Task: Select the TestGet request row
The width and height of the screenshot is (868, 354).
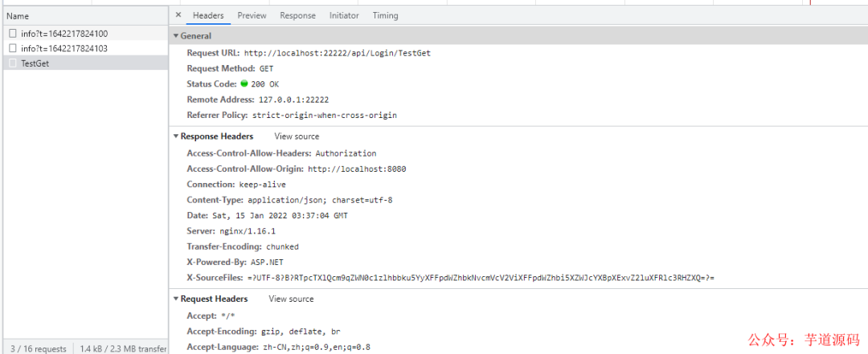Action: coord(85,63)
